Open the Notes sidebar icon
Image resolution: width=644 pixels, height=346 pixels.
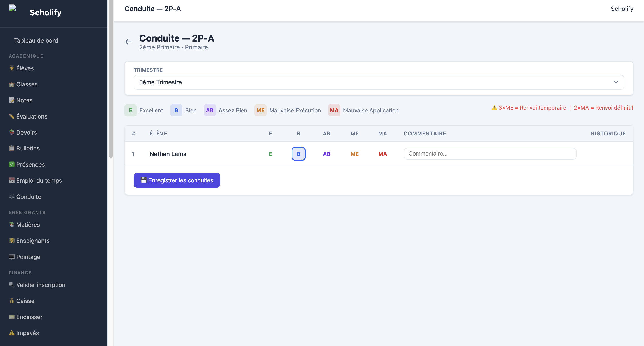[11, 100]
